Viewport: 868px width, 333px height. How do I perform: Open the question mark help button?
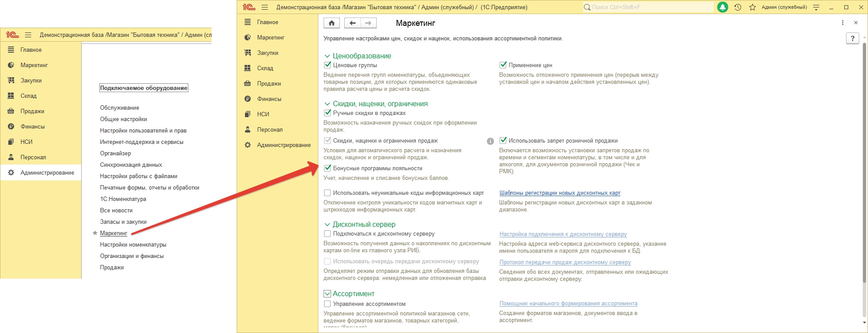[x=852, y=38]
